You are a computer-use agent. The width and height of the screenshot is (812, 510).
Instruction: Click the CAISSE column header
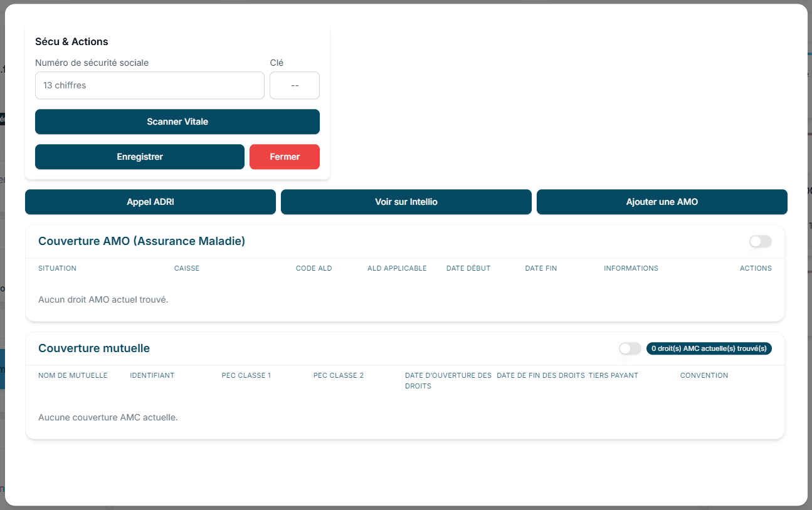click(x=187, y=268)
